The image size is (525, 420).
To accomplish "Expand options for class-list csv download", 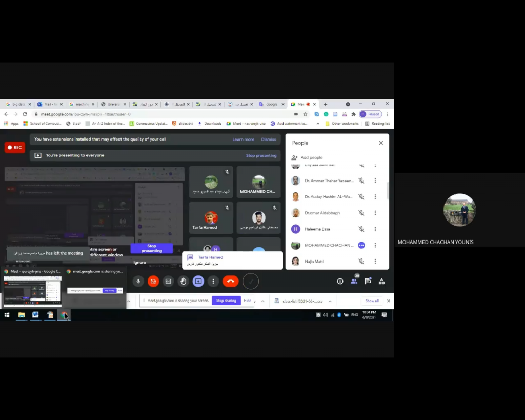I will coord(330,301).
